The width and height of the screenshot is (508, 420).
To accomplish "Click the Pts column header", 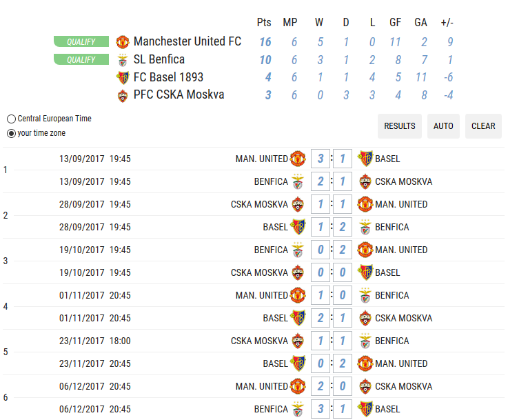I will click(264, 22).
